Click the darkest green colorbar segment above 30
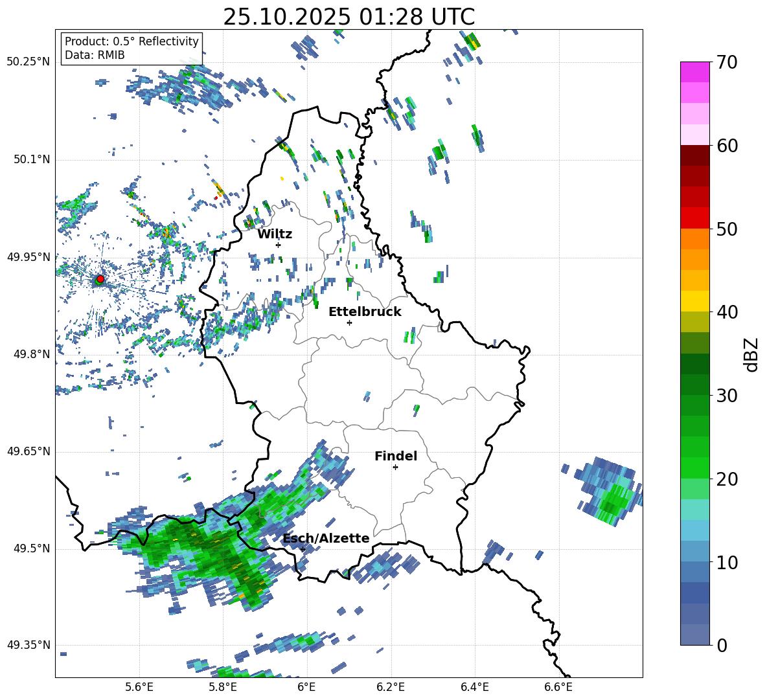The width and height of the screenshot is (767, 700). 694,363
